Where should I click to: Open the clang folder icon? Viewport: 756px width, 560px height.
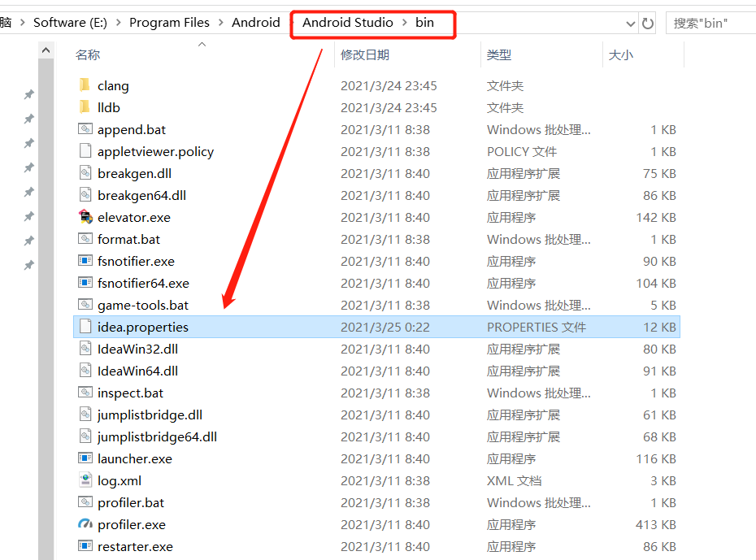click(x=85, y=85)
